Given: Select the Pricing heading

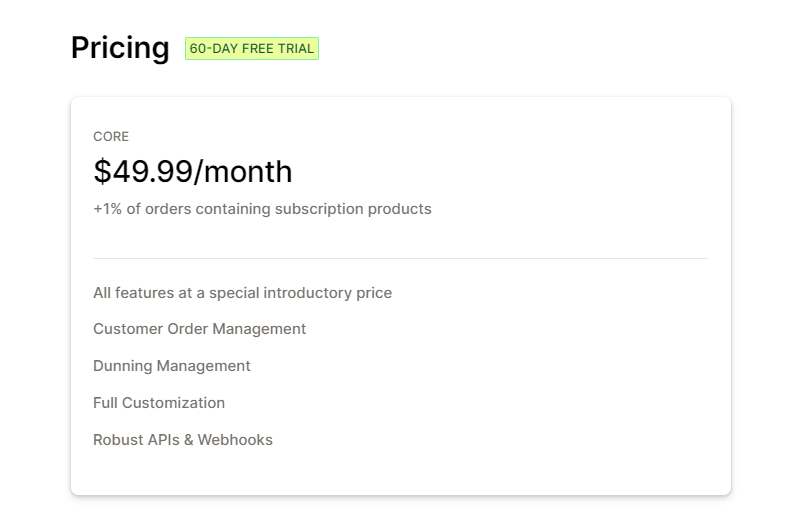Looking at the screenshot, I should point(120,48).
